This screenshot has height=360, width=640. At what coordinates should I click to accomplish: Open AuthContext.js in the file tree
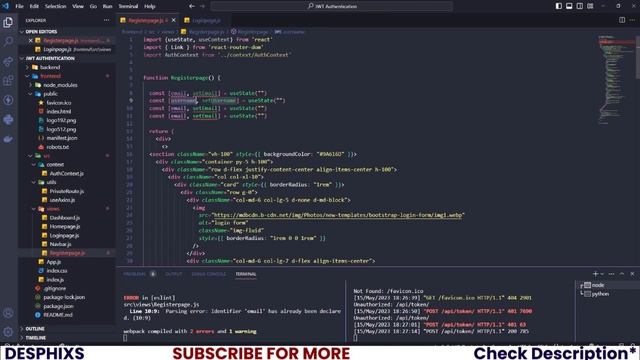pyautogui.click(x=67, y=173)
